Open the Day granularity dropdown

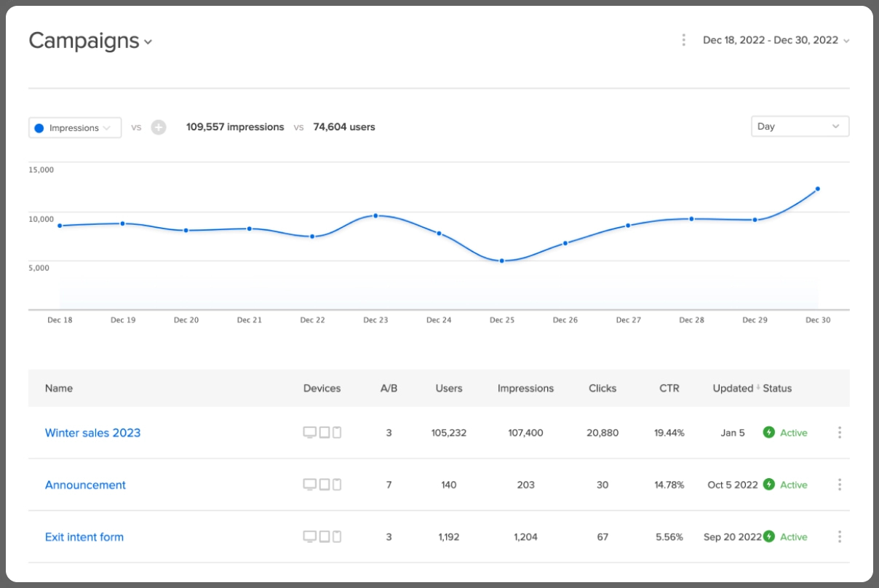800,127
